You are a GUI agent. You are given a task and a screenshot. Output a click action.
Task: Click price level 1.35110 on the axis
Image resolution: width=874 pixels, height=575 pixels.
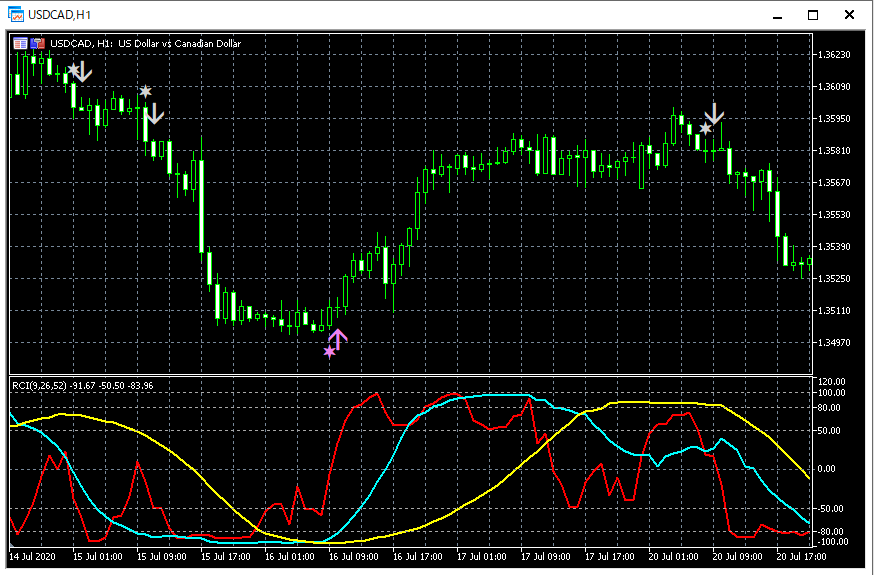[834, 311]
